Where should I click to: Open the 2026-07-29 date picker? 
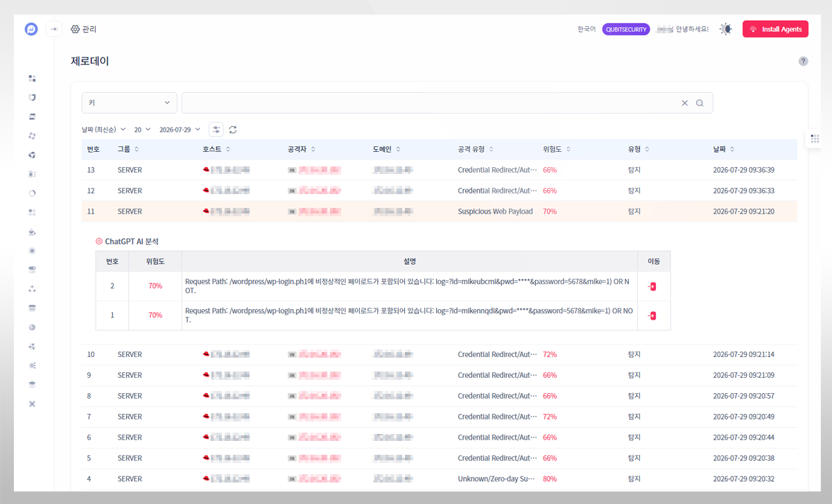click(x=180, y=130)
